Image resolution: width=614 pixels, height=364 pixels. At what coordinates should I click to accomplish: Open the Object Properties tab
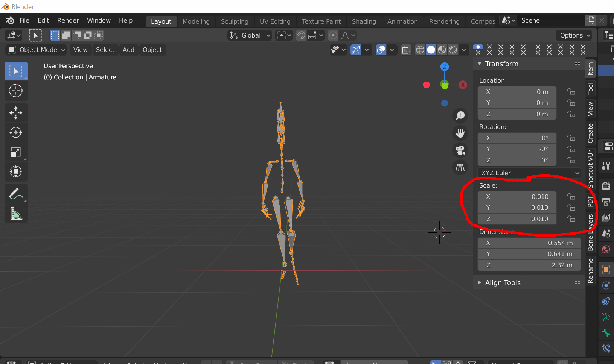(x=606, y=270)
